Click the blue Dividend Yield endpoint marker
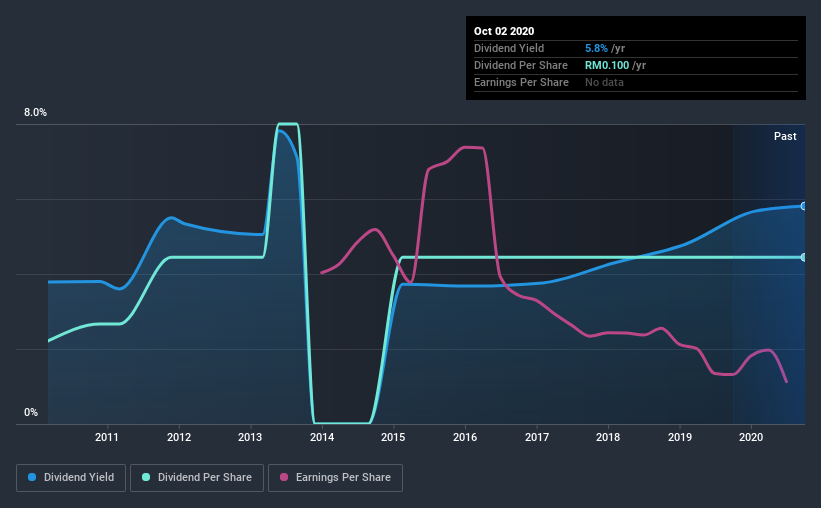Image resolution: width=821 pixels, height=508 pixels. (803, 206)
